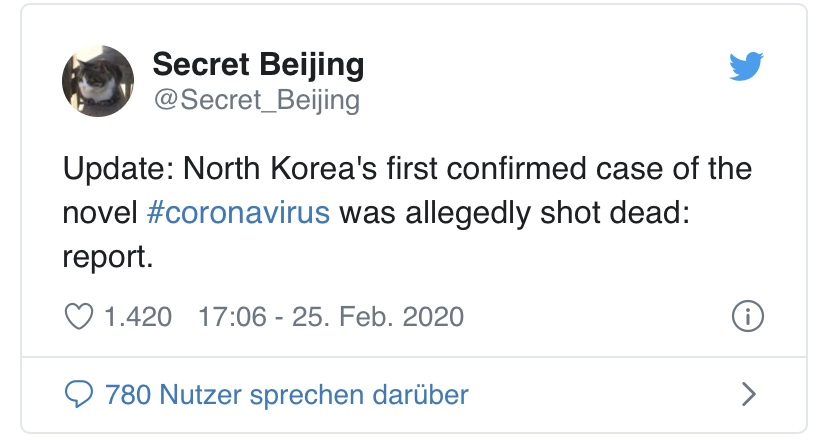828x440 pixels.
Task: Expand conversation with right chevron arrow
Action: pyautogui.click(x=748, y=395)
